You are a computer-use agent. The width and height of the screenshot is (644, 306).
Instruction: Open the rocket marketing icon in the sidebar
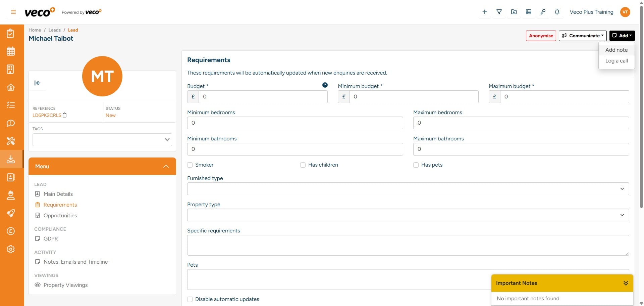click(11, 213)
